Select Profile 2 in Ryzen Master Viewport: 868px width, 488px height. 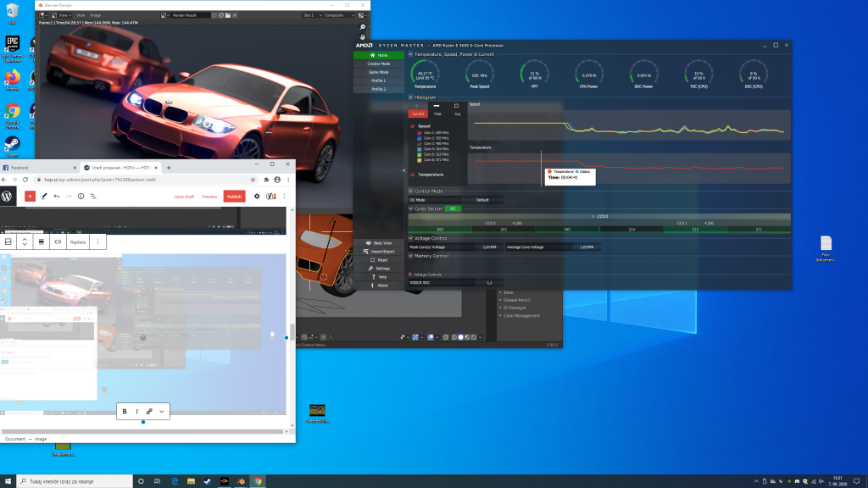379,89
